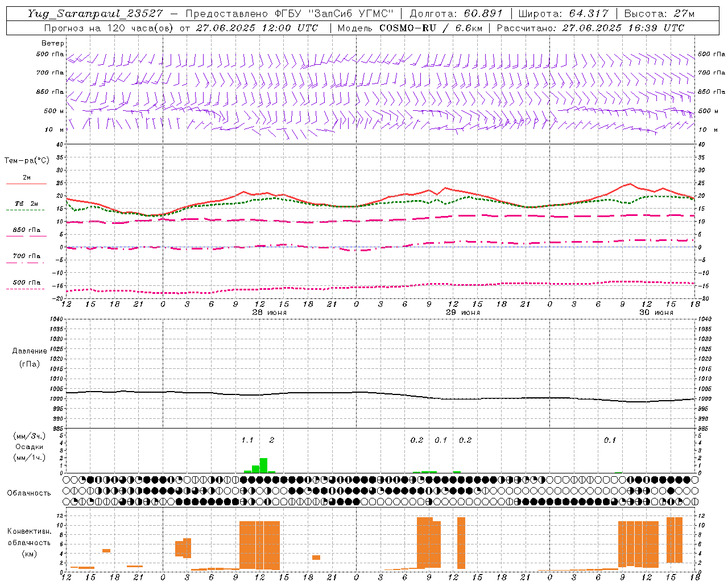Click the Конвективн. label
The width and height of the screenshot is (728, 582).
tap(29, 531)
